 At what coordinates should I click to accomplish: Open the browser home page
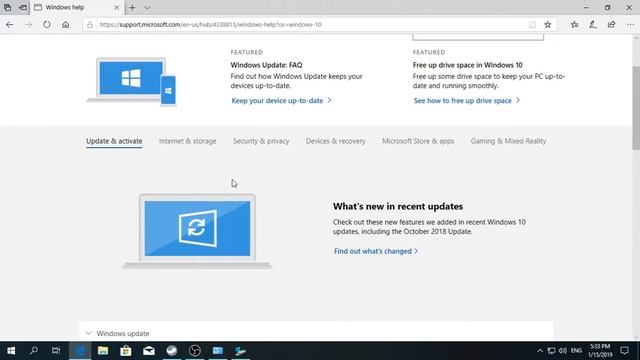[65, 24]
